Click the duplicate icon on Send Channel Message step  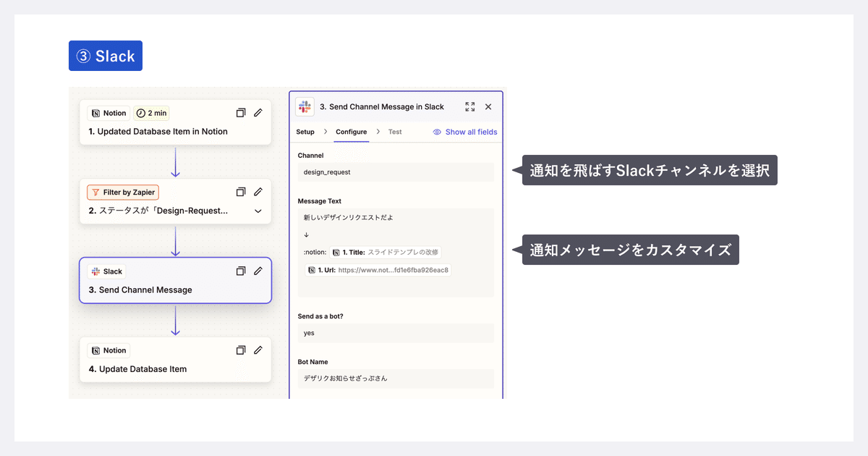(x=241, y=271)
